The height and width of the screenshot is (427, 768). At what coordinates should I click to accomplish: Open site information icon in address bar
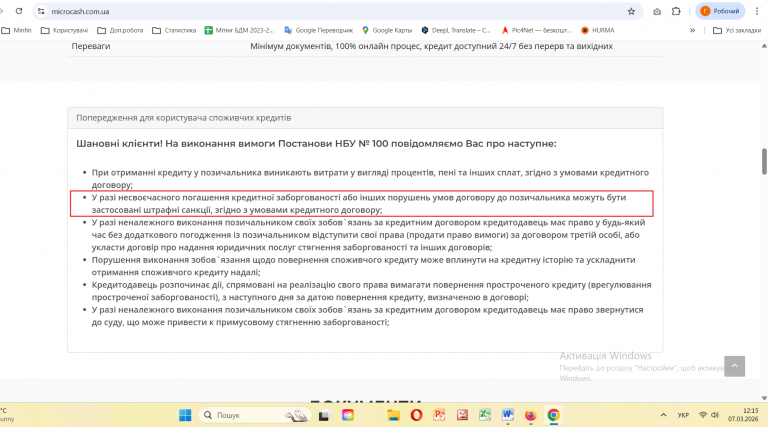click(x=41, y=11)
